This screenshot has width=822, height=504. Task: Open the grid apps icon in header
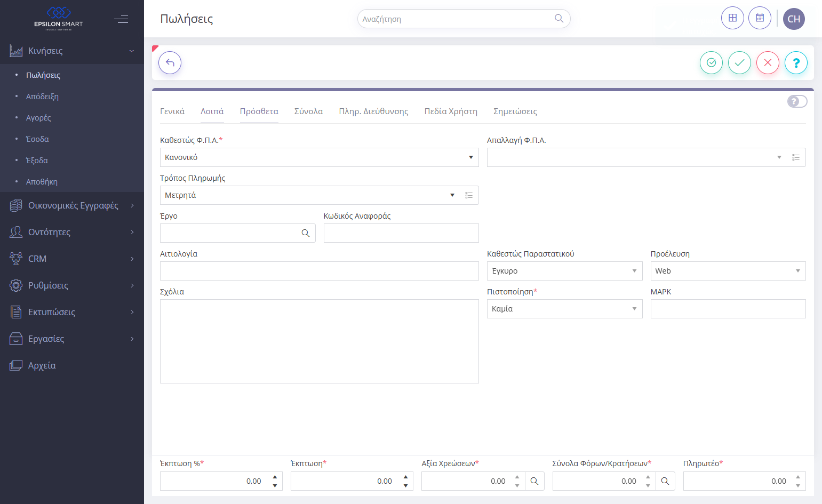732,18
